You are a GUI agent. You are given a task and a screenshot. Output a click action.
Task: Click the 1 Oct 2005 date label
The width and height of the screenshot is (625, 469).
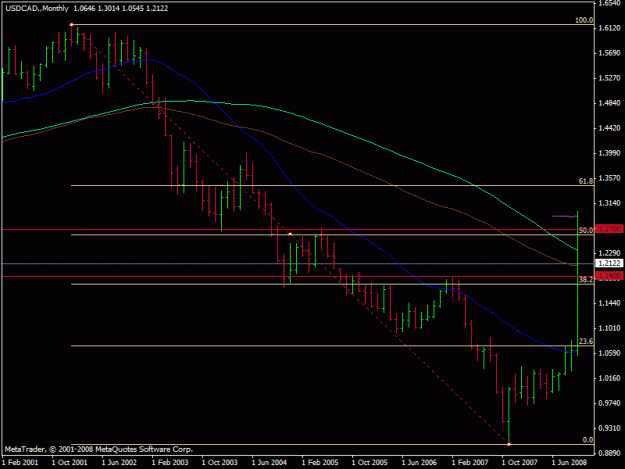pos(369,463)
